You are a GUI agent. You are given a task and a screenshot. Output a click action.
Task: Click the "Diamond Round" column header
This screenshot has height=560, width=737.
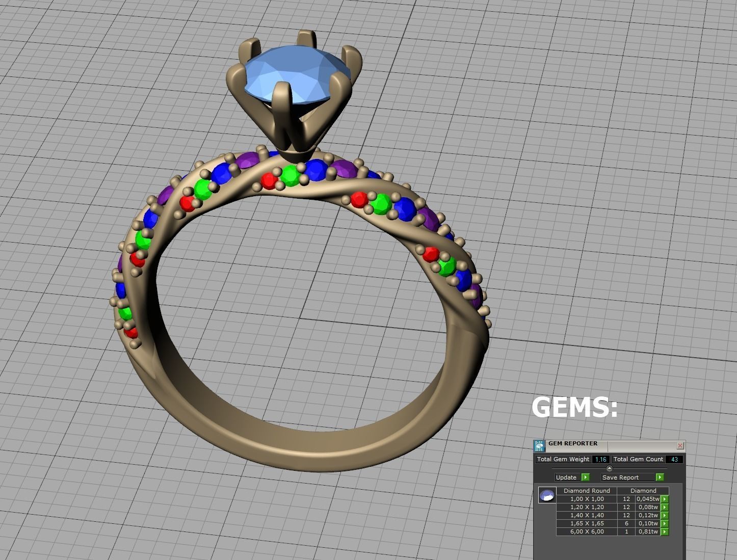(x=587, y=491)
